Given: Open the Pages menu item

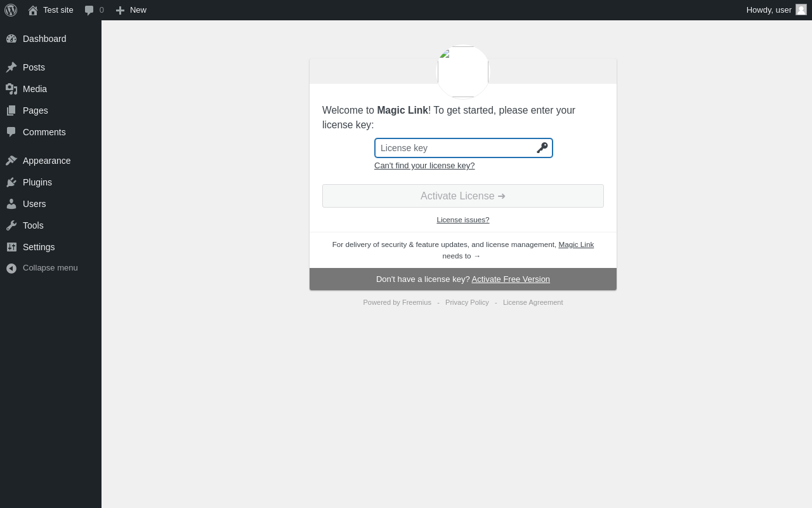Looking at the screenshot, I should (x=51, y=110).
